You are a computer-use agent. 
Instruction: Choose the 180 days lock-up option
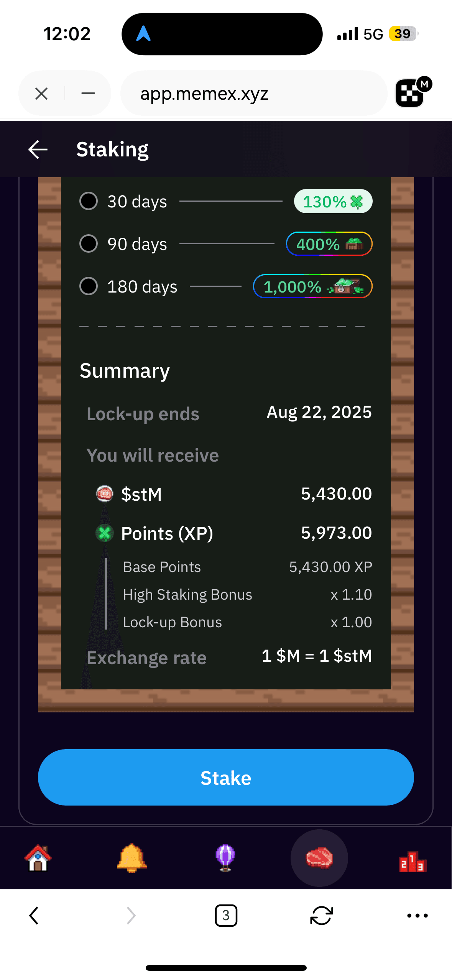pyautogui.click(x=89, y=286)
